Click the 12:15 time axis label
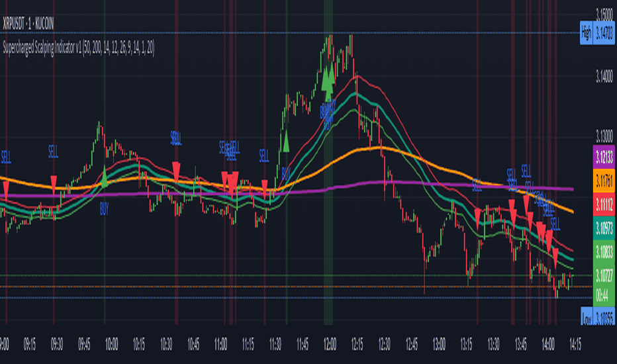 pos(357,345)
